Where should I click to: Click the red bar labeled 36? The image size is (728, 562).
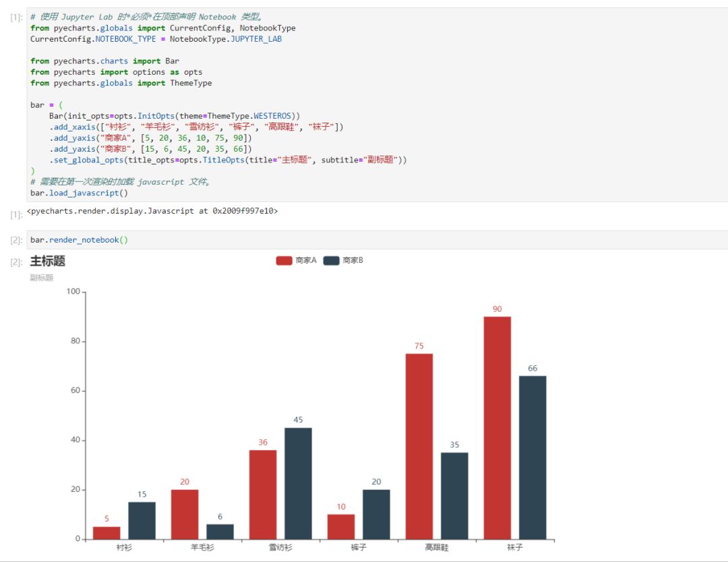coord(263,495)
